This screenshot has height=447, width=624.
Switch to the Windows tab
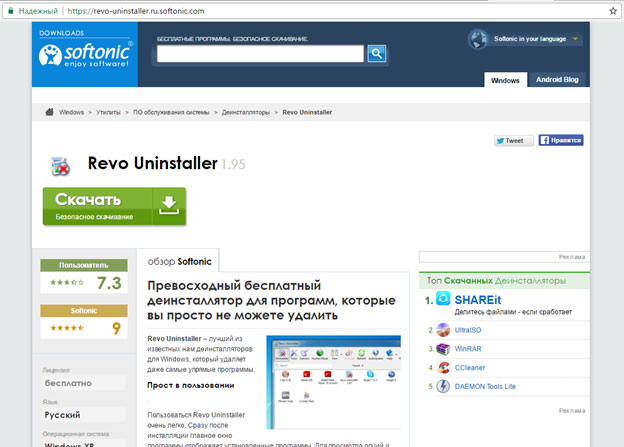(x=505, y=80)
